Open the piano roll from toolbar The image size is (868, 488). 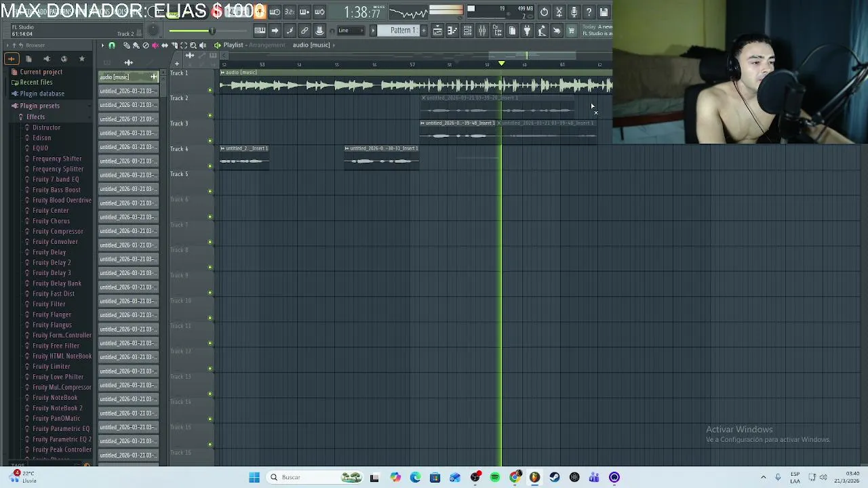point(452,30)
